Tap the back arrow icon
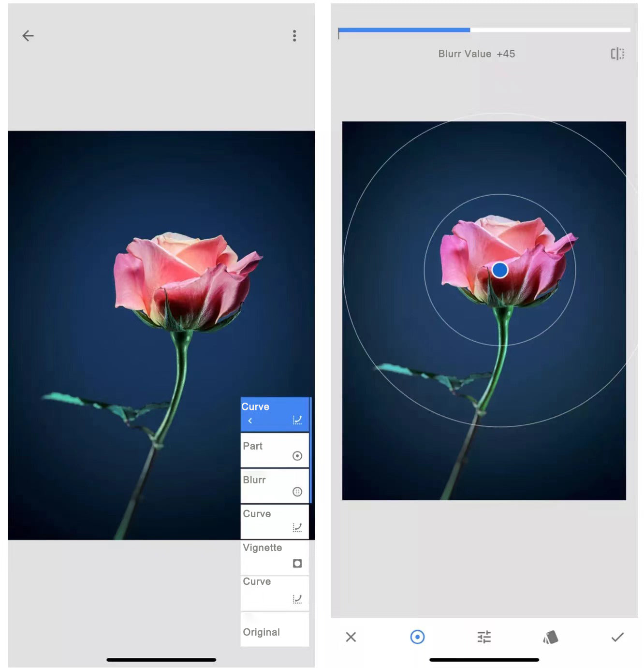Image resolution: width=644 pixels, height=668 pixels. click(x=28, y=36)
